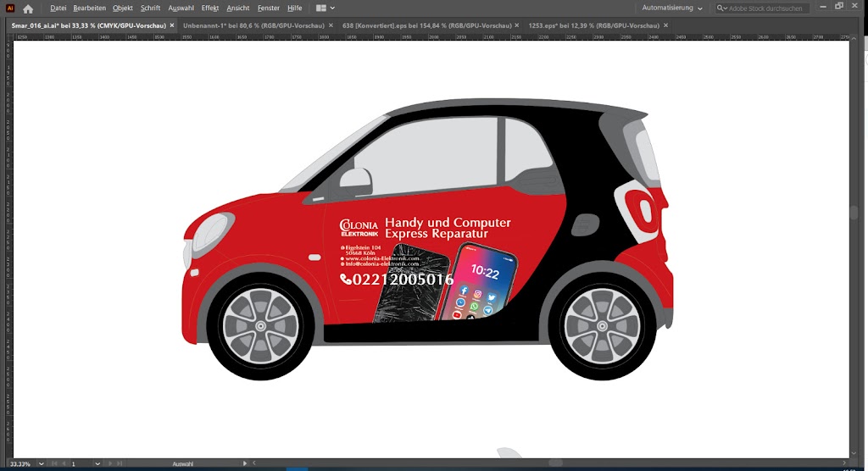Open the artboard navigation dropdown
Image resolution: width=868 pixels, height=471 pixels.
click(x=97, y=464)
